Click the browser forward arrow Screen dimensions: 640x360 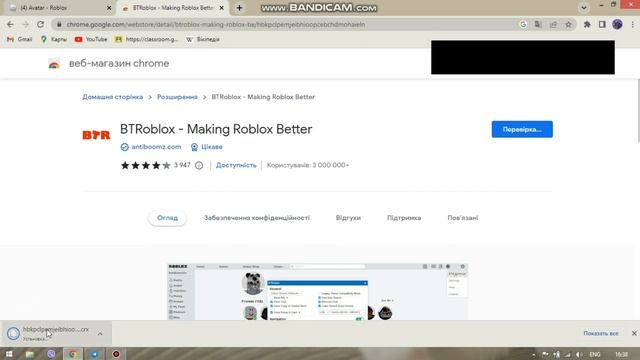25,24
